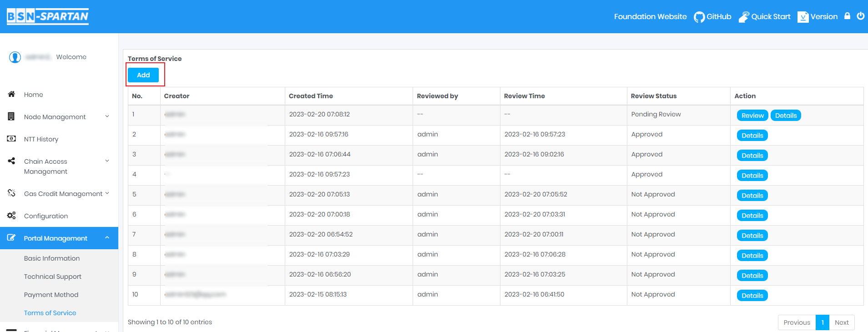
Task: Click the NTT History money icon
Action: pos(12,139)
